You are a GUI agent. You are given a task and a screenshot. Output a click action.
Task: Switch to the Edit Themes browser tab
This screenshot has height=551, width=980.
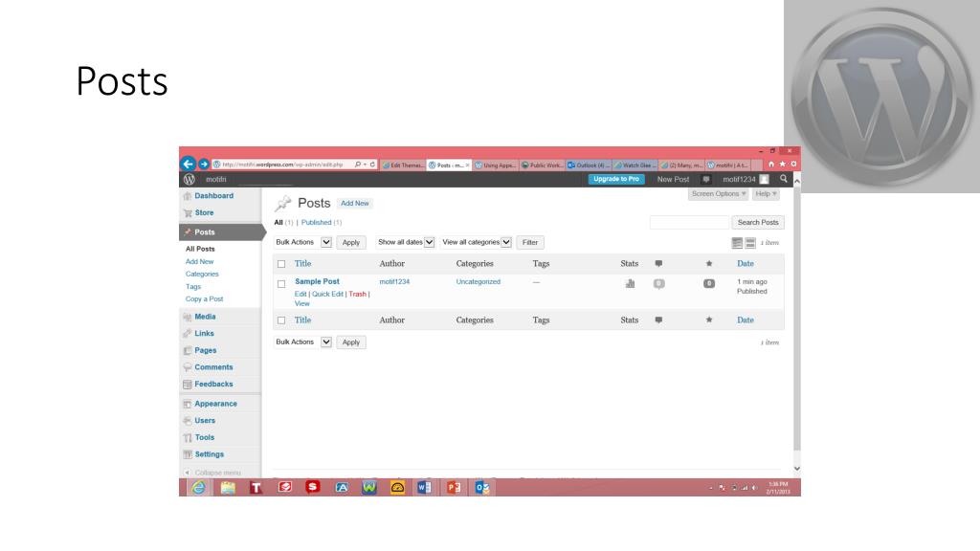[x=403, y=165]
